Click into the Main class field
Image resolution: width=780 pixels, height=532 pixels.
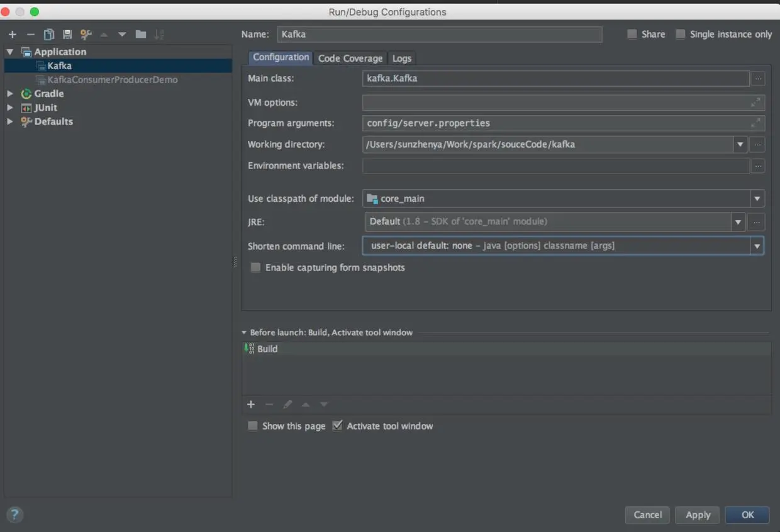556,79
